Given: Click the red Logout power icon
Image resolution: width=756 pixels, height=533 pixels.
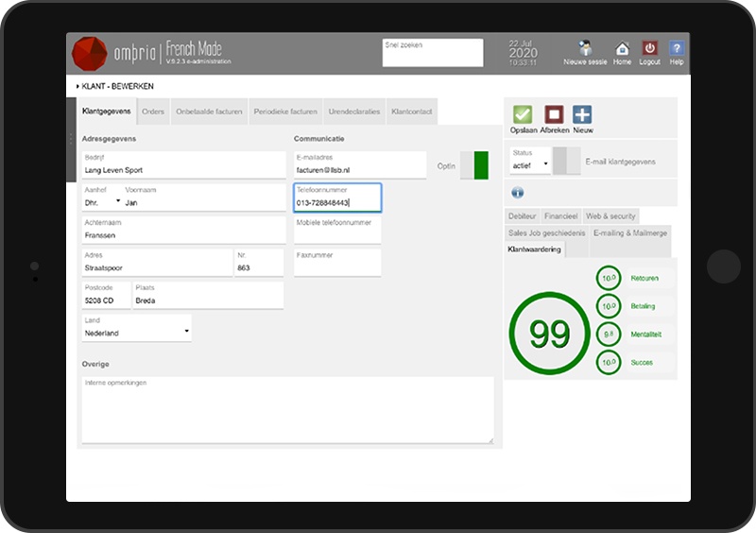Looking at the screenshot, I should tap(649, 48).
